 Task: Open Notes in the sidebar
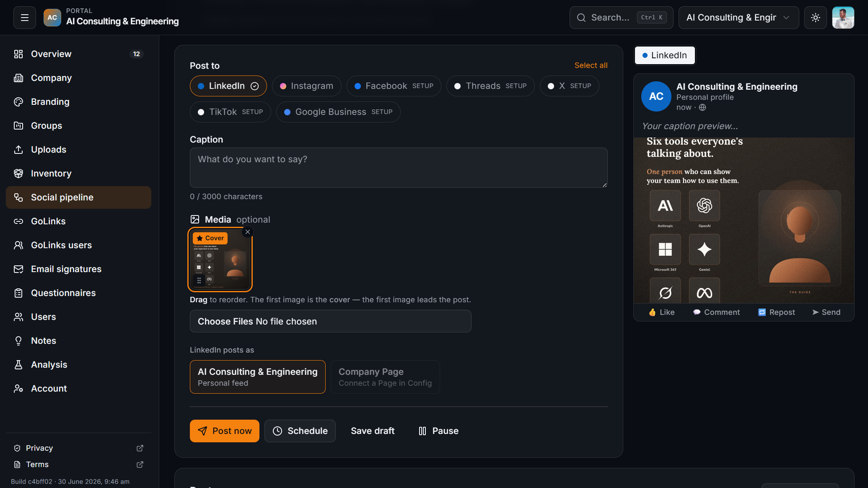click(x=78, y=341)
